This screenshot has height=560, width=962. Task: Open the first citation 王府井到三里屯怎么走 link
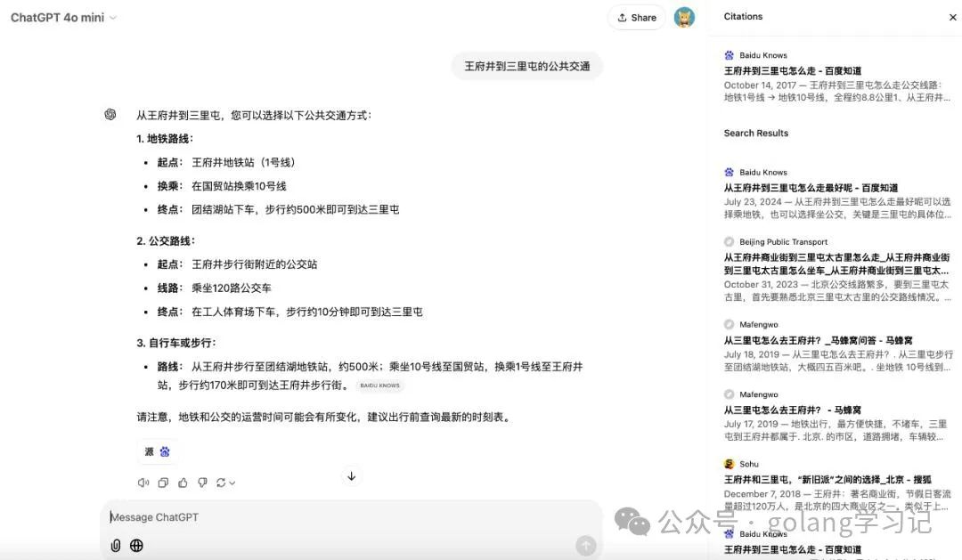[x=792, y=70]
